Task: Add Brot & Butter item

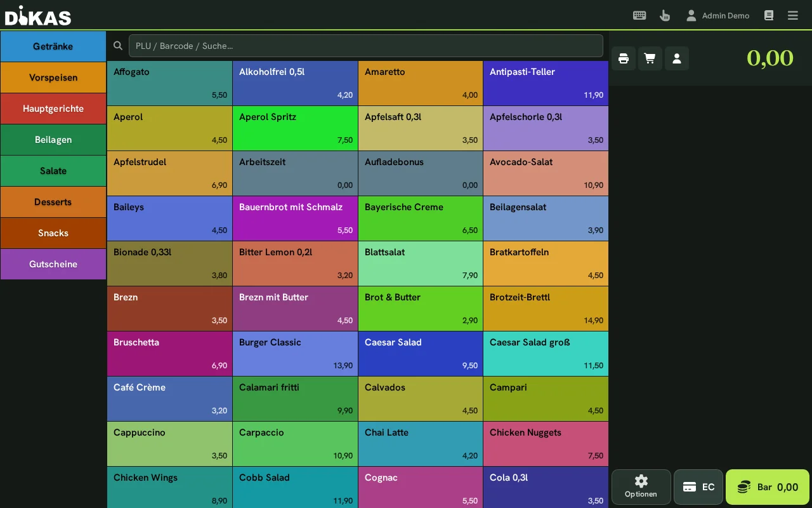Action: (421, 309)
